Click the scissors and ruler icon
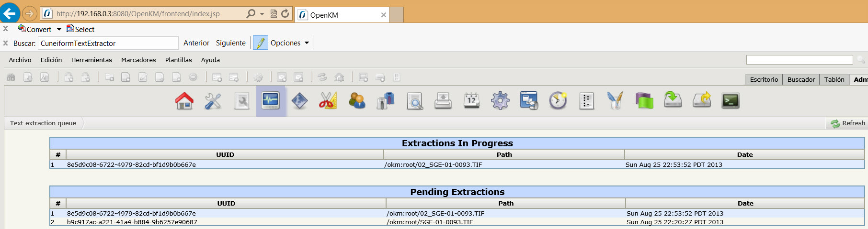Viewport: 868px width, 229px height. [328, 101]
